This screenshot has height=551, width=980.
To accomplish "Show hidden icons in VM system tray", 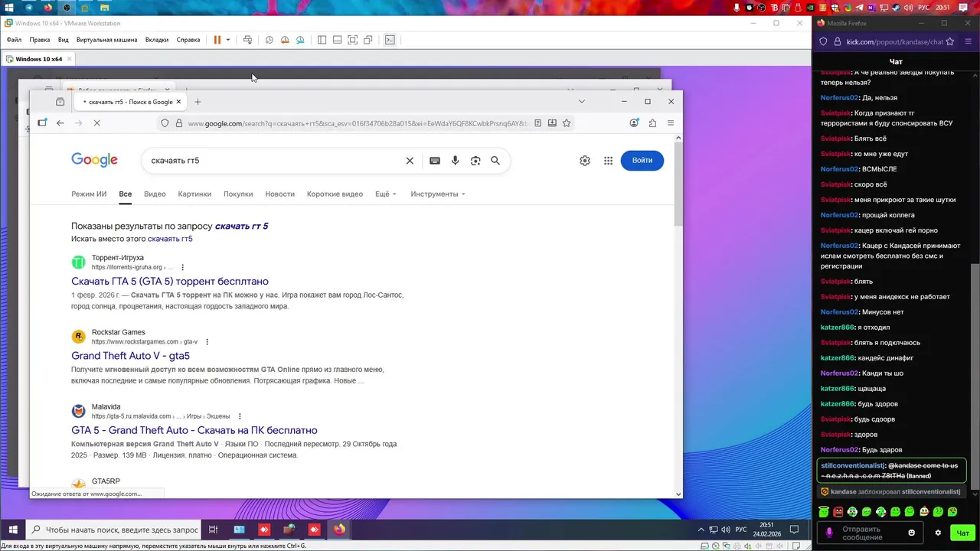I will 701,529.
